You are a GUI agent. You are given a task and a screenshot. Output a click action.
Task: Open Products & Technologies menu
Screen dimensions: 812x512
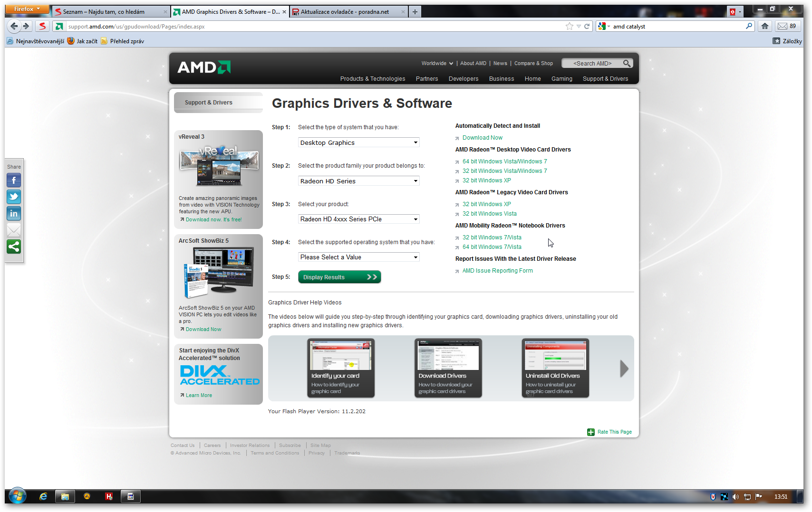(373, 79)
